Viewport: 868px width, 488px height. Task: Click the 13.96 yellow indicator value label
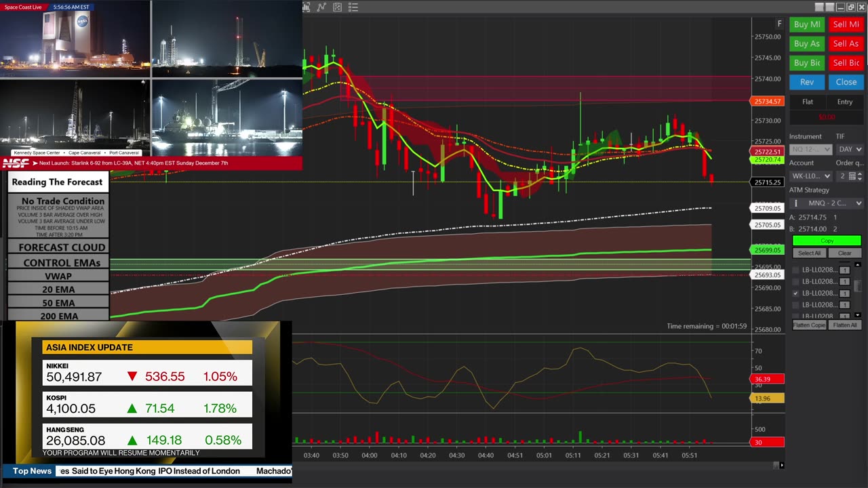point(767,398)
